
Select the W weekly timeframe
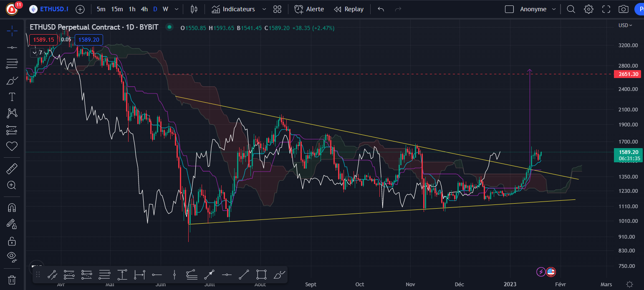coord(165,9)
